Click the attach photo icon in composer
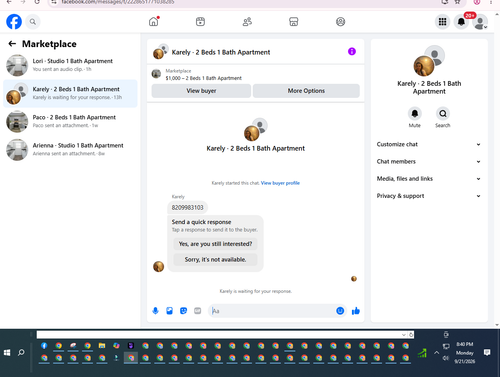The width and height of the screenshot is (500, 377). 169,311
